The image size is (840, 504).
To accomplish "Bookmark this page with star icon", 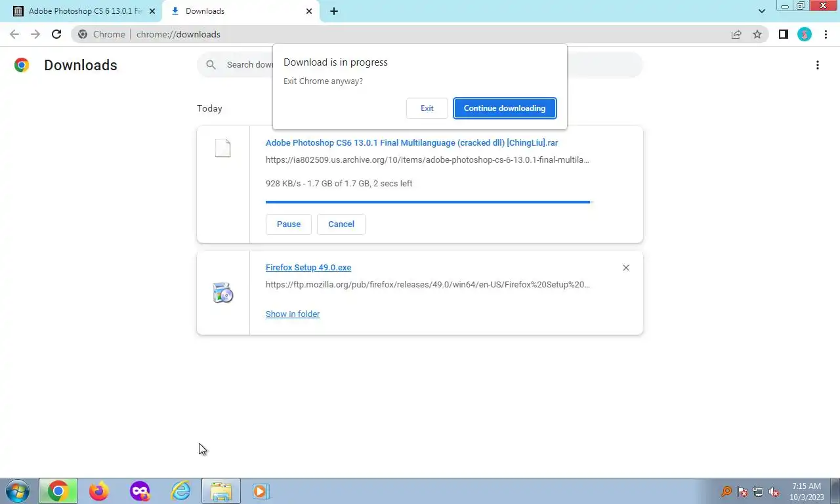I will [x=757, y=34].
